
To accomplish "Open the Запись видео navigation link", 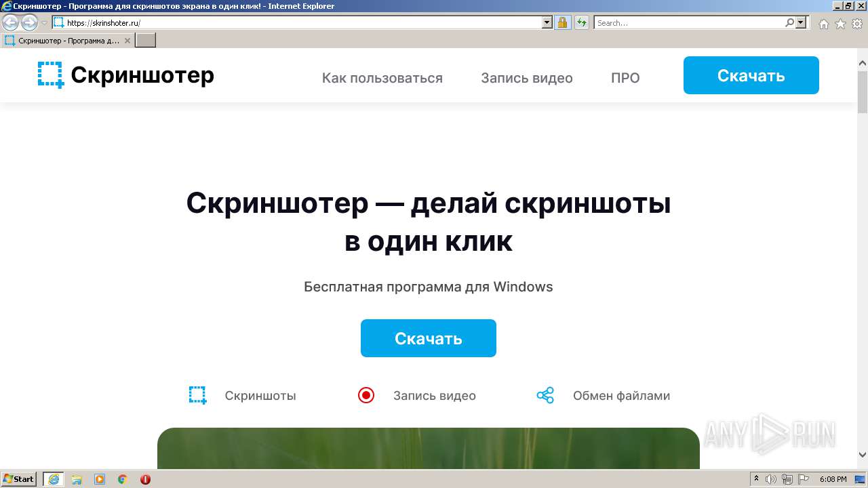I will 526,78.
